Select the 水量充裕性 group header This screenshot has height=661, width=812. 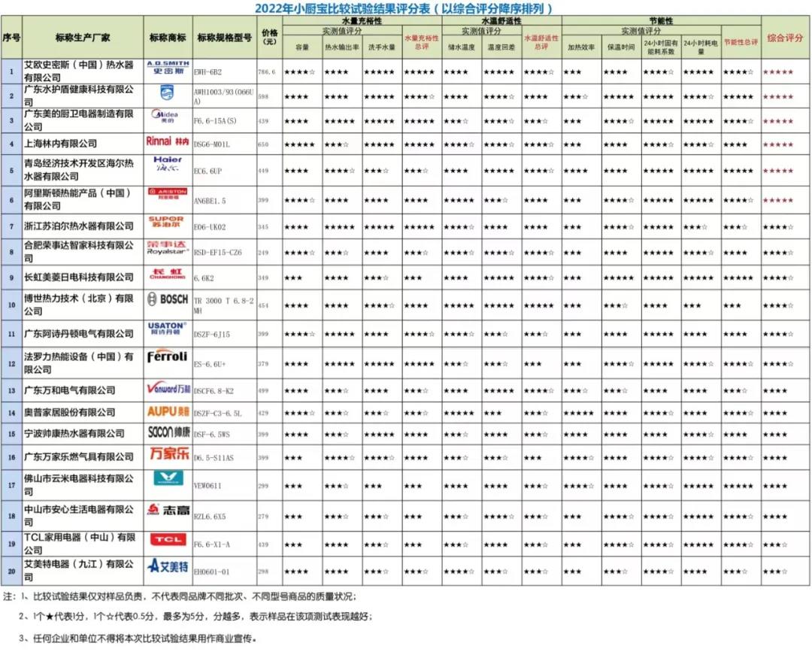(x=362, y=21)
